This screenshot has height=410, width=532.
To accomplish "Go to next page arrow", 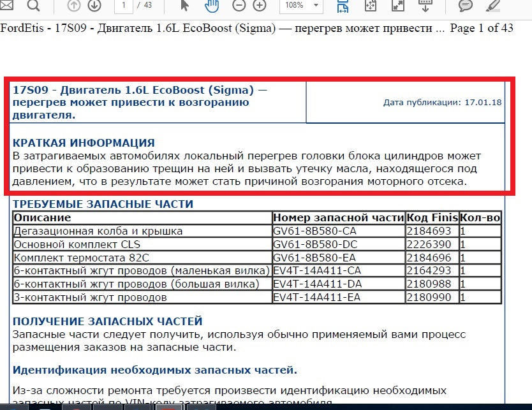I will pyautogui.click(x=94, y=5).
